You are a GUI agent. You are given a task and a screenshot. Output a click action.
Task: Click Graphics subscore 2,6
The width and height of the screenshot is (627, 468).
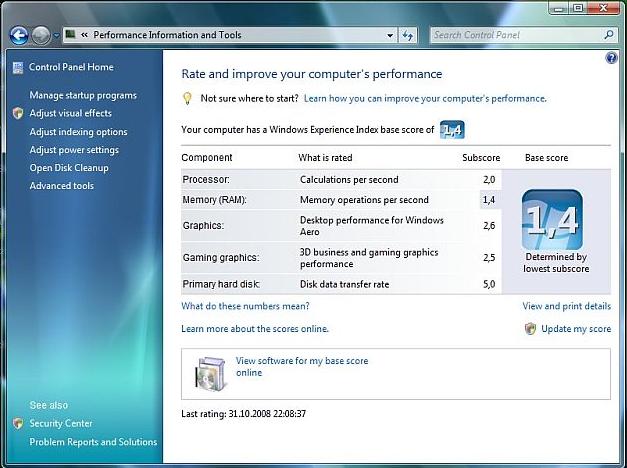point(489,226)
